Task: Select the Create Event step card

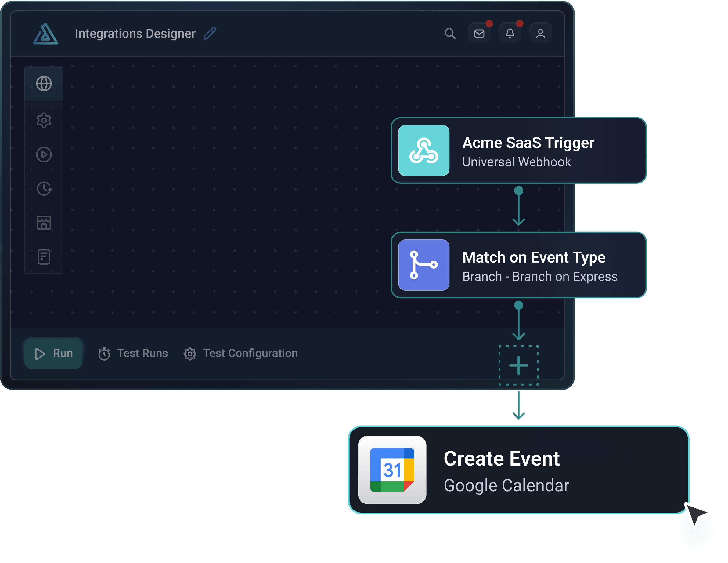Action: (518, 470)
